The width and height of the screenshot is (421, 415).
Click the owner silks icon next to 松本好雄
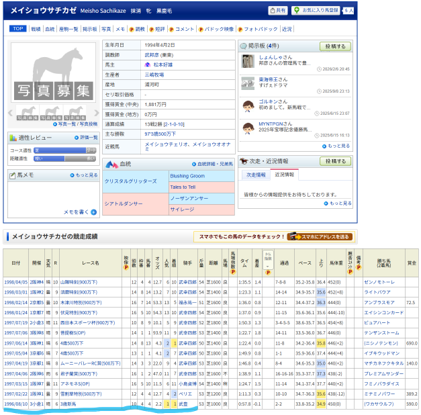point(148,65)
